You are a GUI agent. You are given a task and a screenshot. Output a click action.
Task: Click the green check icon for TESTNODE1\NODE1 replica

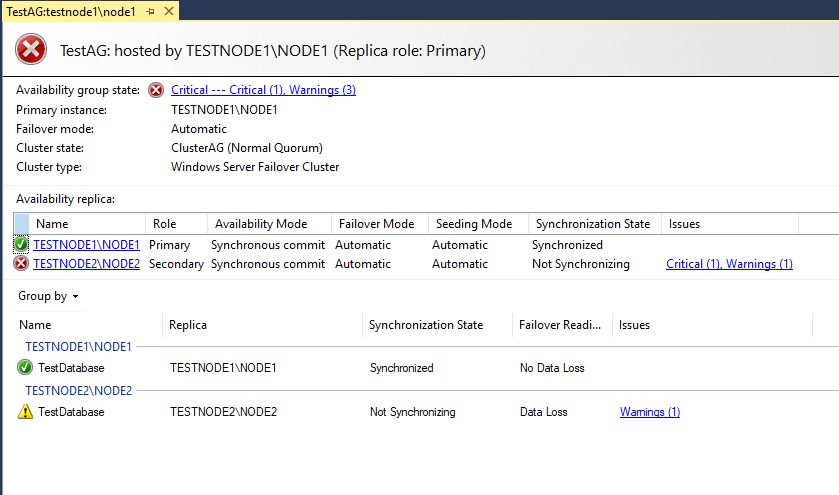point(21,245)
